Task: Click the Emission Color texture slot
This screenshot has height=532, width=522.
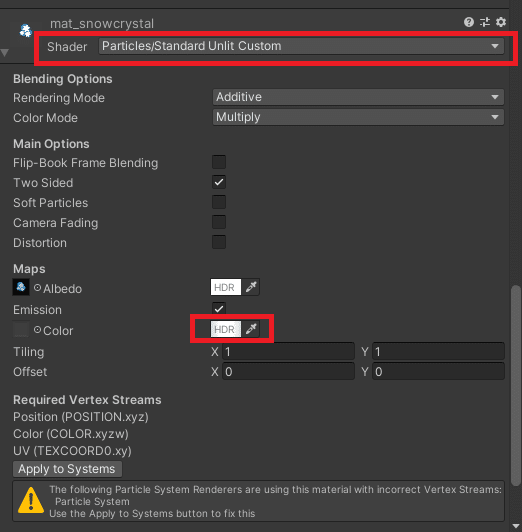Action: coord(21,329)
